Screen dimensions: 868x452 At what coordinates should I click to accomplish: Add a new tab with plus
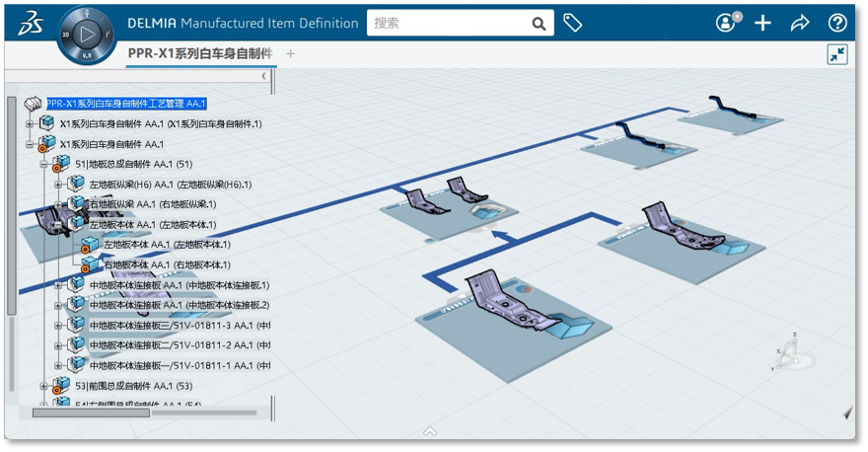pyautogui.click(x=291, y=53)
